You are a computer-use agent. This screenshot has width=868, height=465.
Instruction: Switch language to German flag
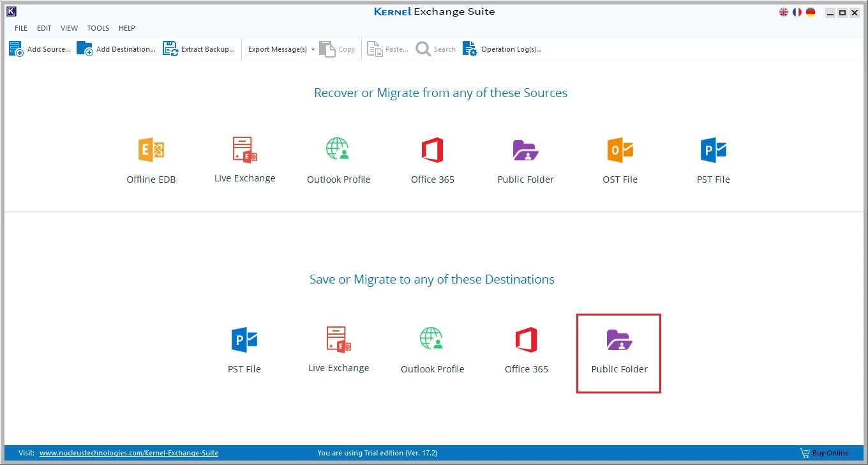click(x=811, y=12)
